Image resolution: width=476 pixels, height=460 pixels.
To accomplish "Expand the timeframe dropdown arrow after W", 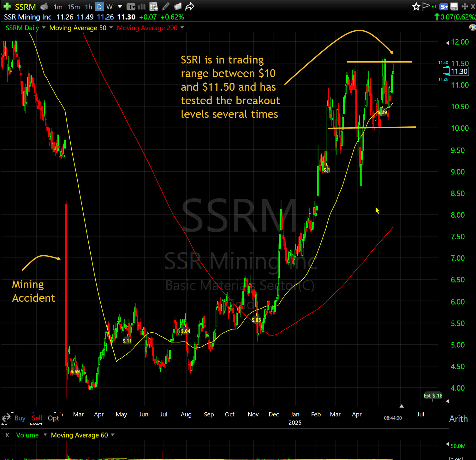I will point(120,7).
